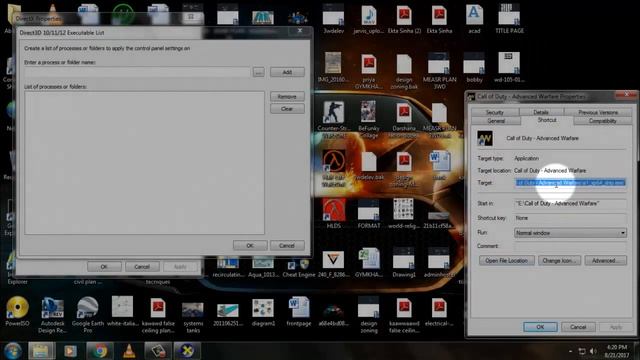
Task: Select the PowerISO desktop icon
Action: pos(17,311)
